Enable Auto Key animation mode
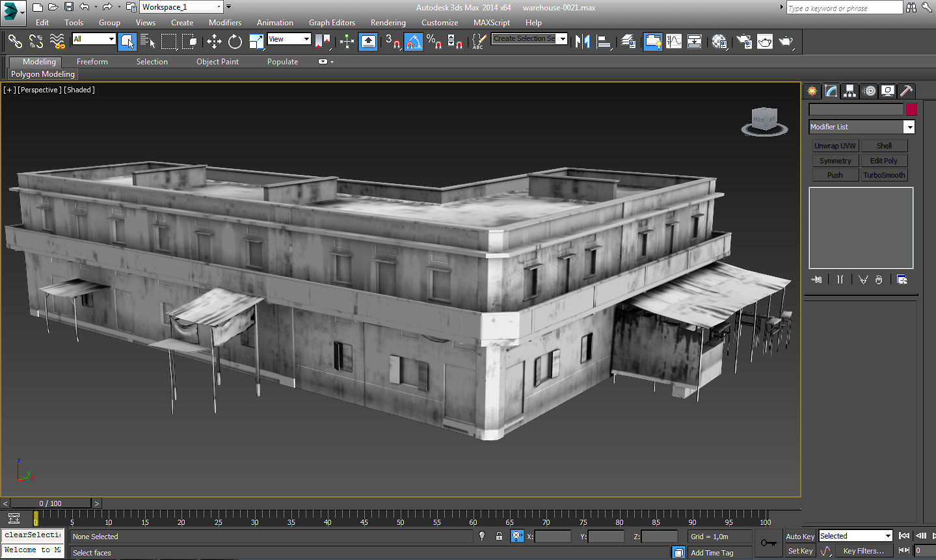 799,536
